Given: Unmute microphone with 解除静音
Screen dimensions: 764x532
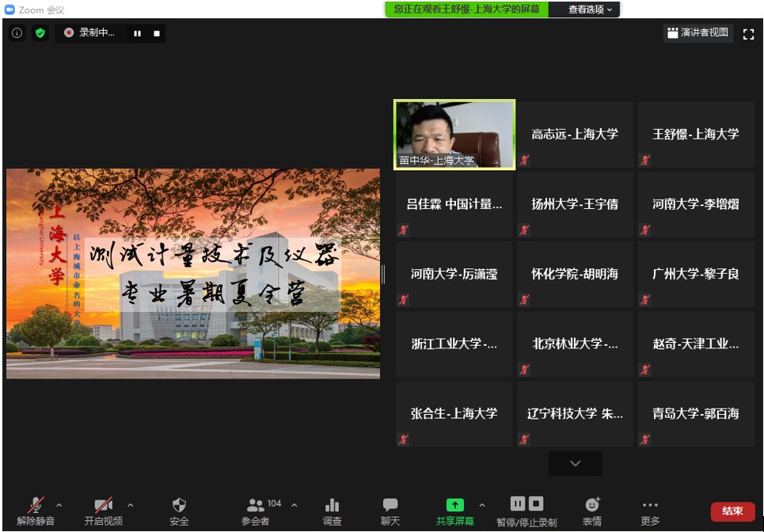Looking at the screenshot, I should 36,505.
